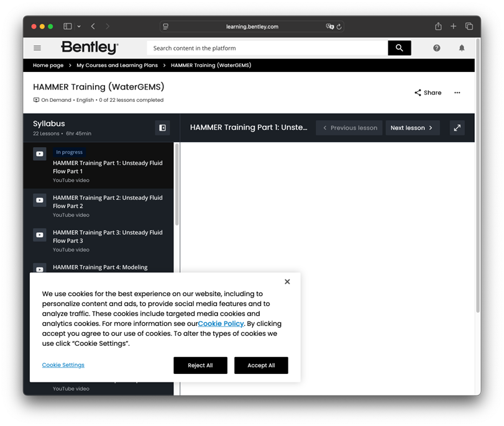The width and height of the screenshot is (504, 426).
Task: Click the page vertical scrollbar
Action: click(x=478, y=175)
